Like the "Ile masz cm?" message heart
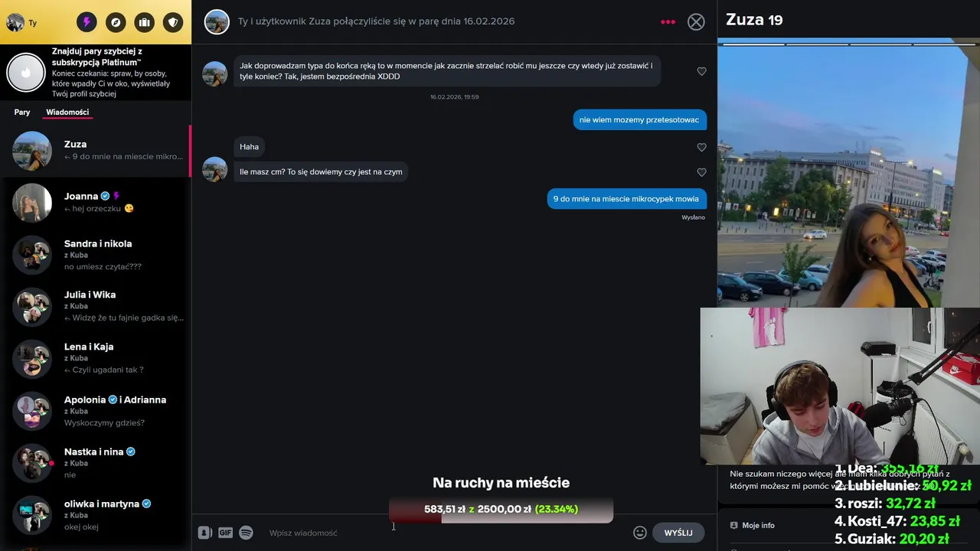Image resolution: width=980 pixels, height=551 pixels. (x=701, y=172)
